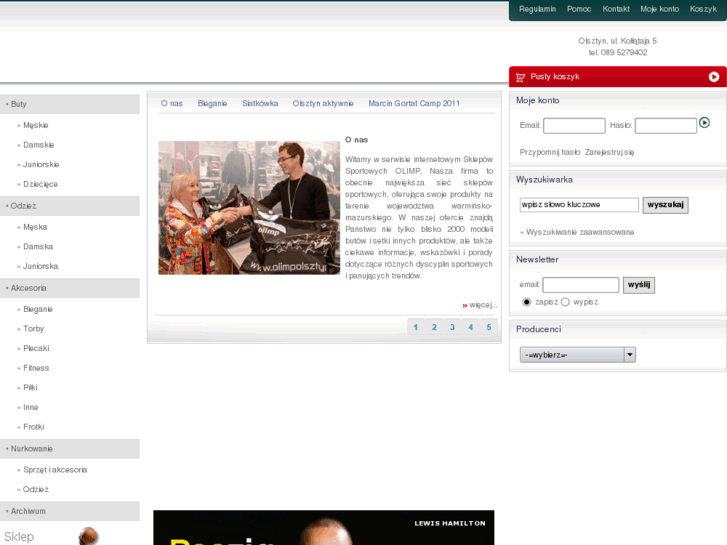727x545 pixels.
Task: Click the O nas store photo
Action: [249, 208]
